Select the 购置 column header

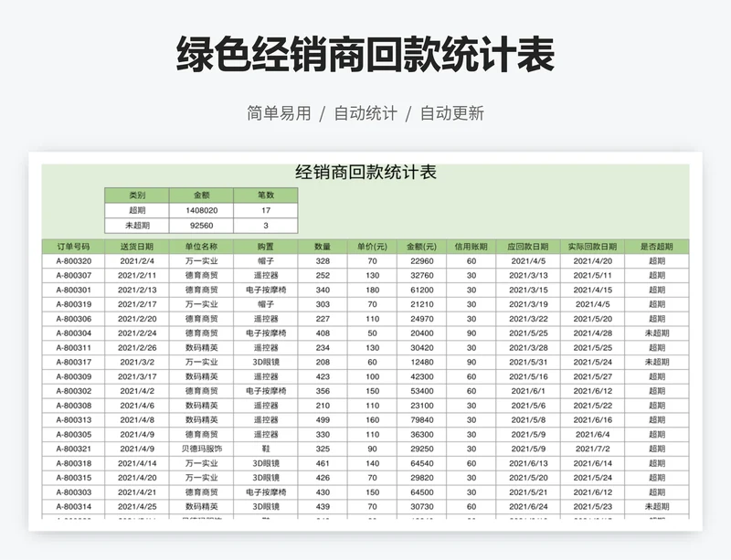(266, 247)
